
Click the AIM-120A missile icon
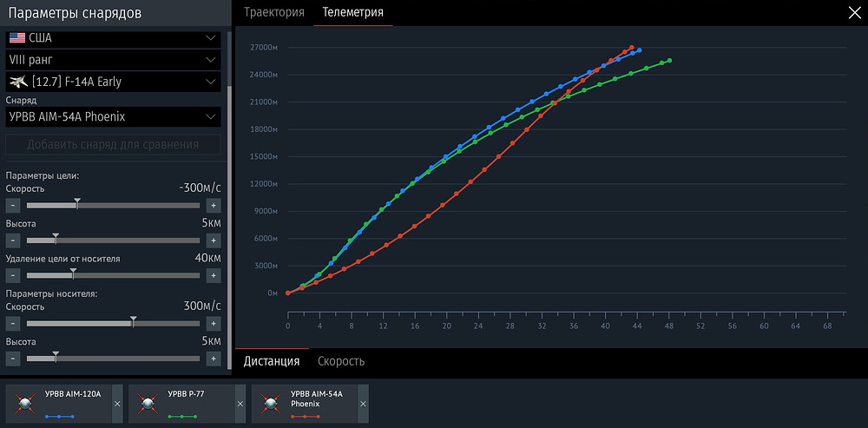click(x=25, y=404)
